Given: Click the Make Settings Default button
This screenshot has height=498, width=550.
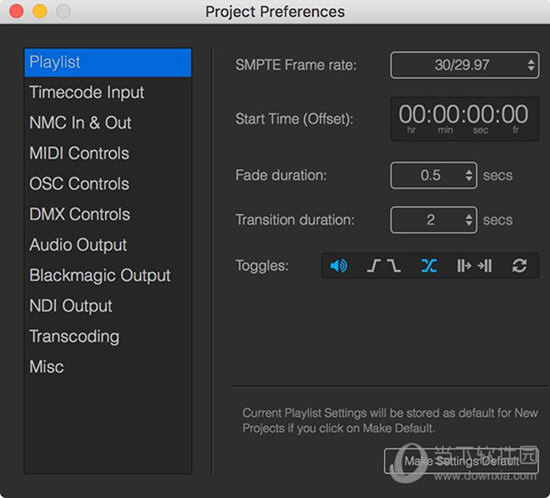Looking at the screenshot, I should click(461, 461).
